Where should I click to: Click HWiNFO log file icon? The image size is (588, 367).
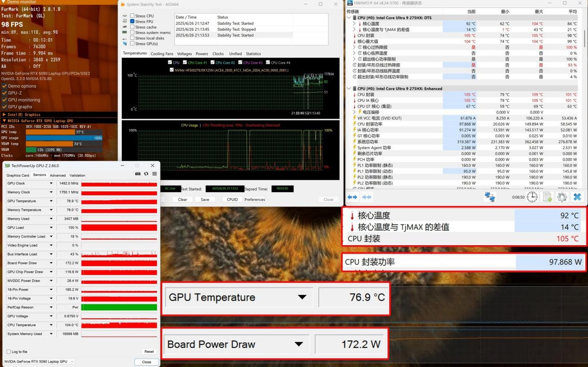click(x=548, y=197)
